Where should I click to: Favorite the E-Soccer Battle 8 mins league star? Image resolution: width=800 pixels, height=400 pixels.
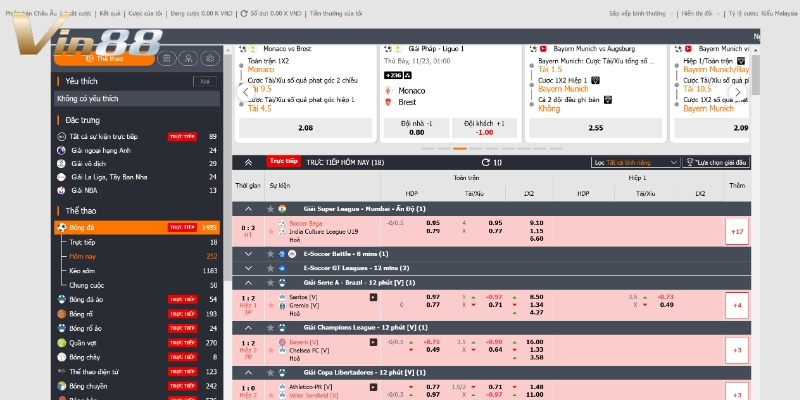click(270, 254)
